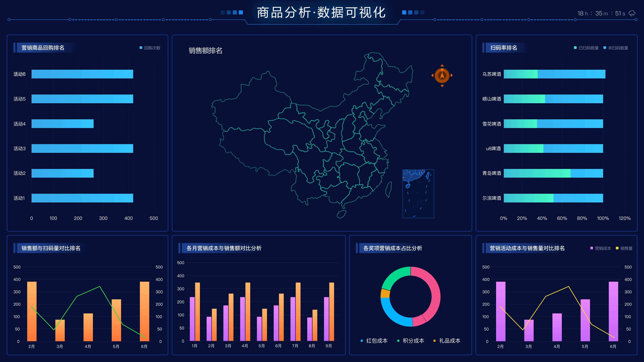The image size is (644, 362).
Task: Open the South China Sea inset map
Action: (418, 194)
